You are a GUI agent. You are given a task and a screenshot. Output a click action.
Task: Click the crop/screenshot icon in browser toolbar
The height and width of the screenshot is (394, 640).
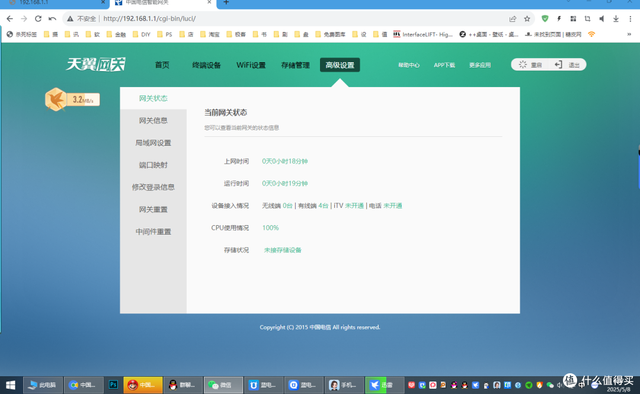tap(587, 19)
